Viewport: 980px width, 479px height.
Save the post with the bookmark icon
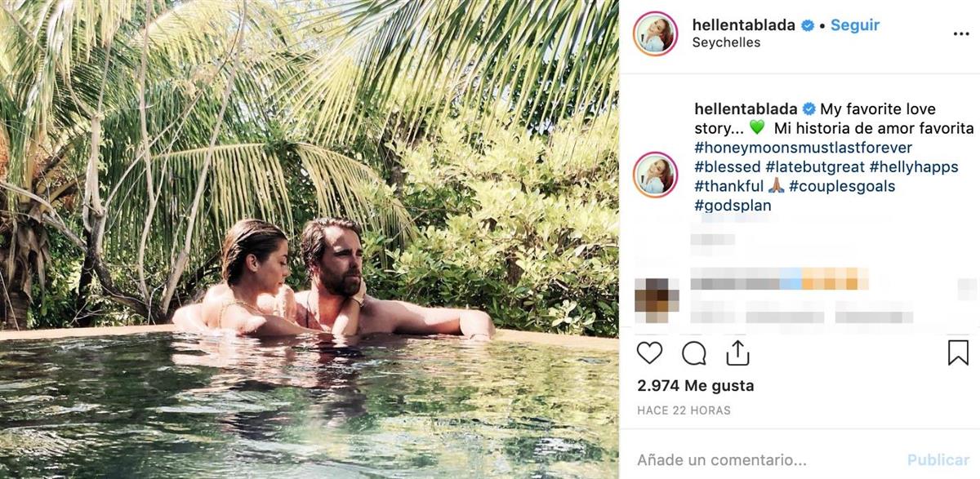tap(958, 353)
